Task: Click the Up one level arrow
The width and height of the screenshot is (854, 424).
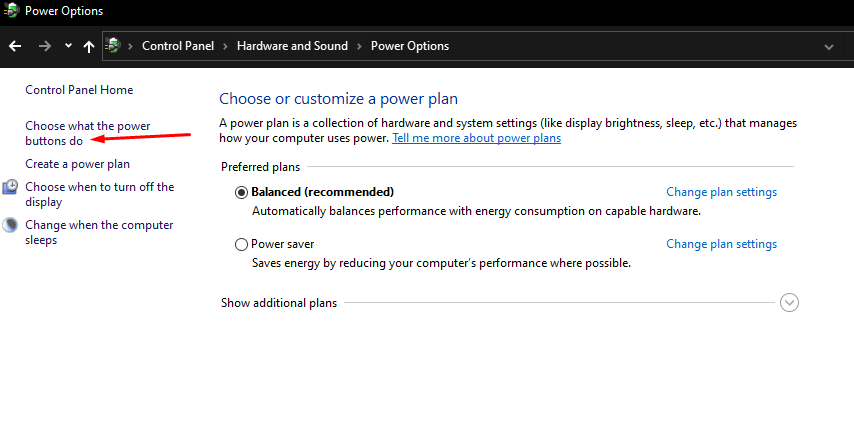Action: [x=89, y=46]
